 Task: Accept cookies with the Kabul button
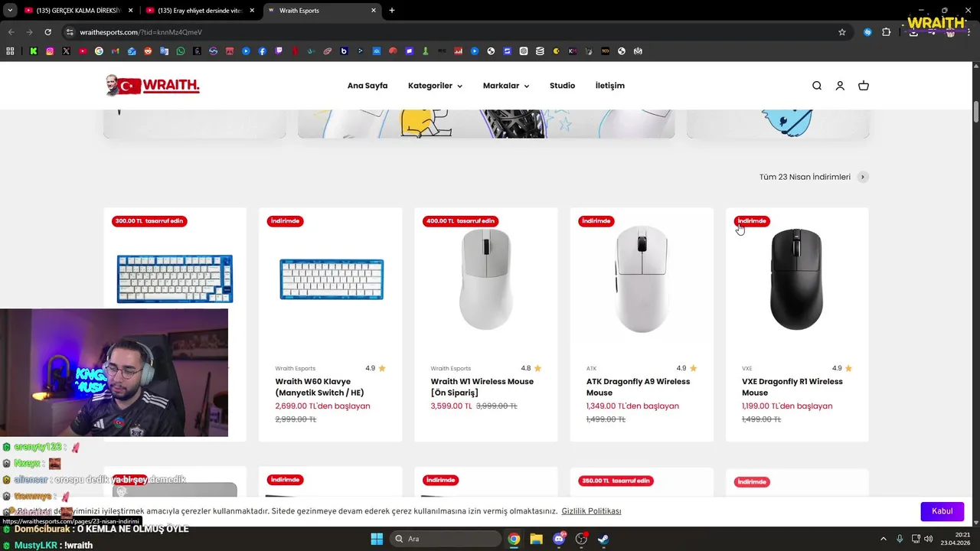click(x=942, y=511)
